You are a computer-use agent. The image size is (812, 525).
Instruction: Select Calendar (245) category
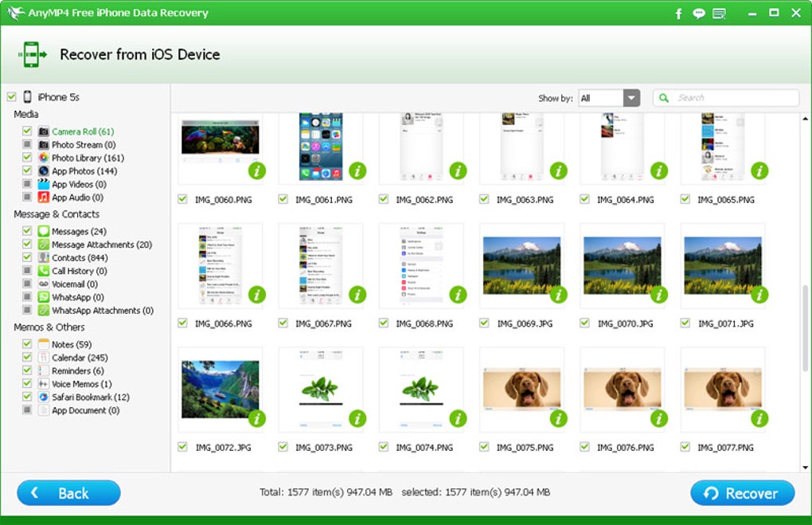(x=80, y=358)
